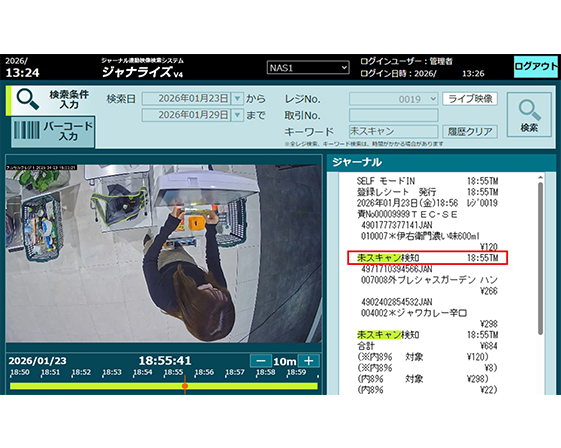Click the journal panel scrollbar

[540, 258]
